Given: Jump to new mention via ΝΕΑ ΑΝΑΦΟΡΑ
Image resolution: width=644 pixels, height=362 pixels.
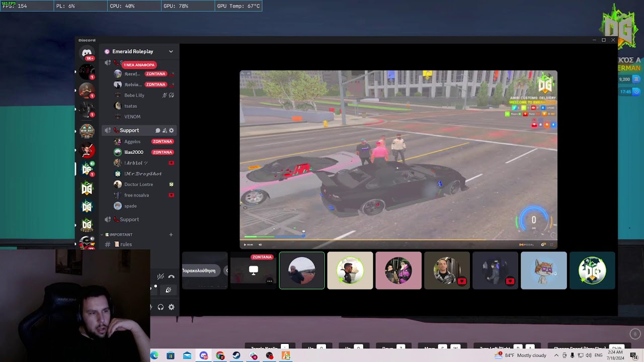Looking at the screenshot, I should tap(139, 65).
